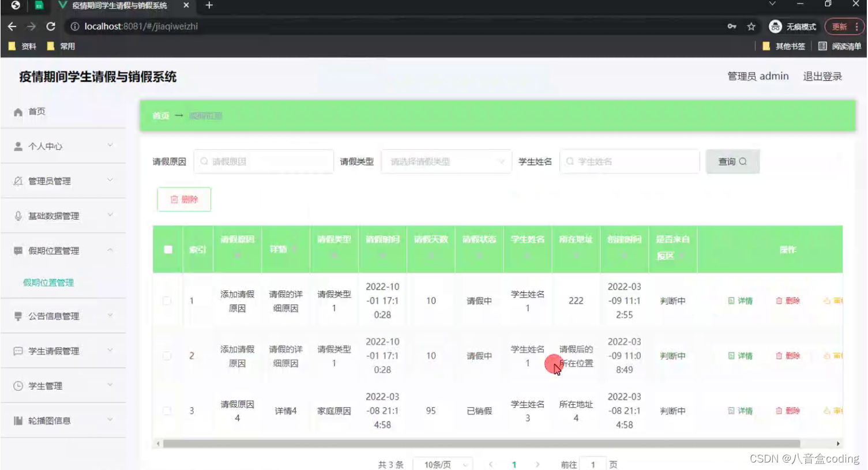Click the 查询 search button
868x470 pixels.
[732, 161]
